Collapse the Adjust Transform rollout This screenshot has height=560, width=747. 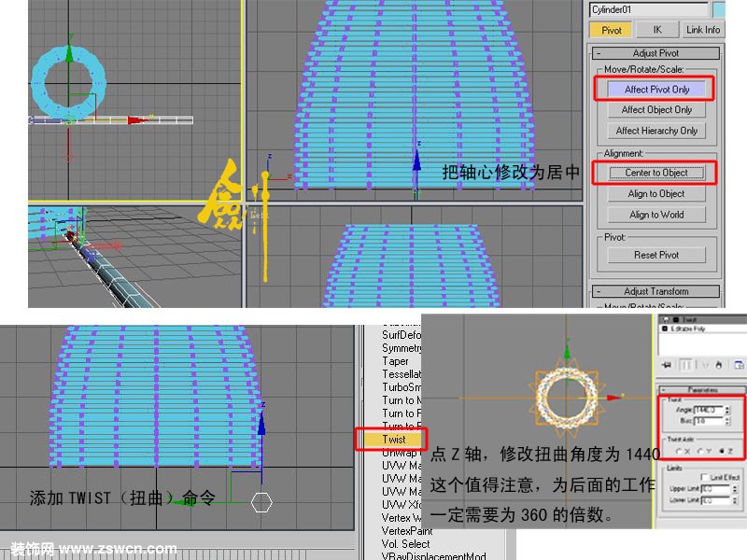click(655, 291)
